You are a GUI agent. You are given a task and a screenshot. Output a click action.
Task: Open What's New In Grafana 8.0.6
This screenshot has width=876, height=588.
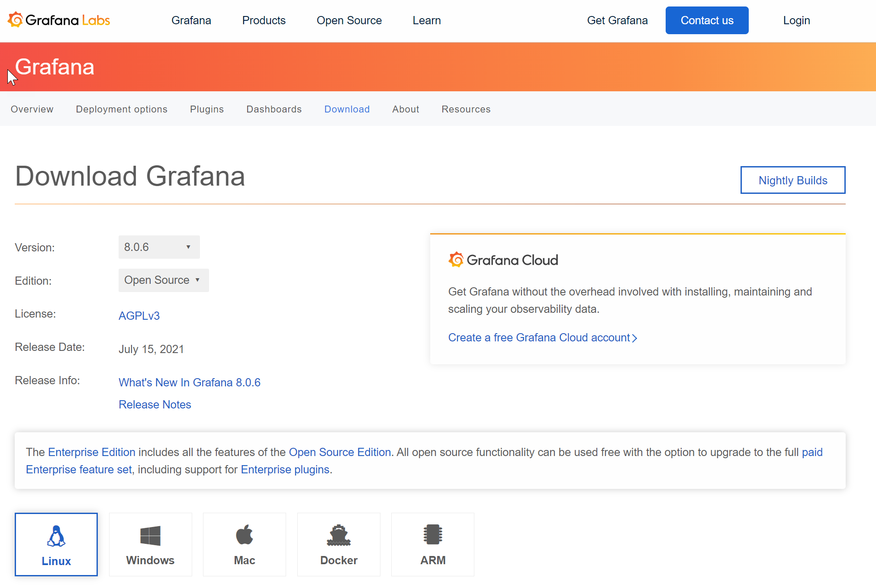pyautogui.click(x=190, y=382)
